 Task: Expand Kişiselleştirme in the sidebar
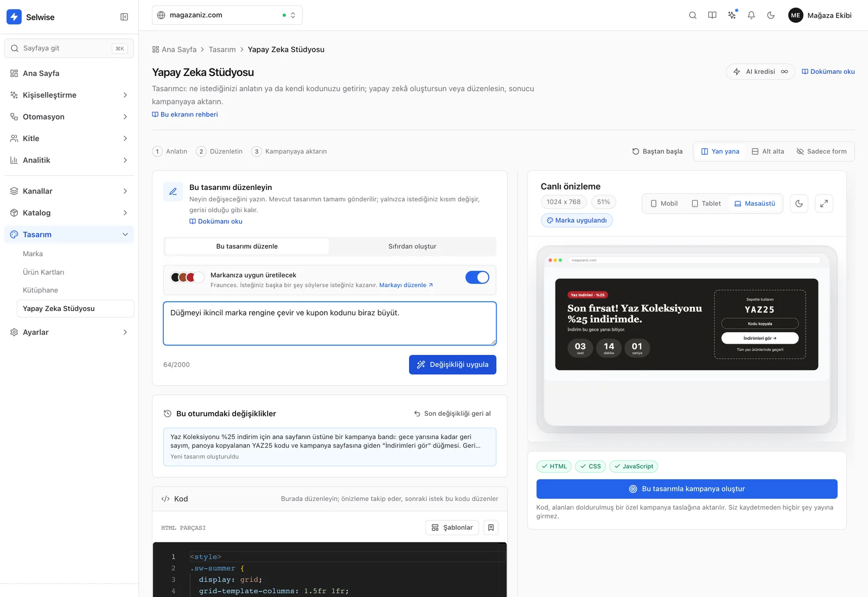pos(69,95)
